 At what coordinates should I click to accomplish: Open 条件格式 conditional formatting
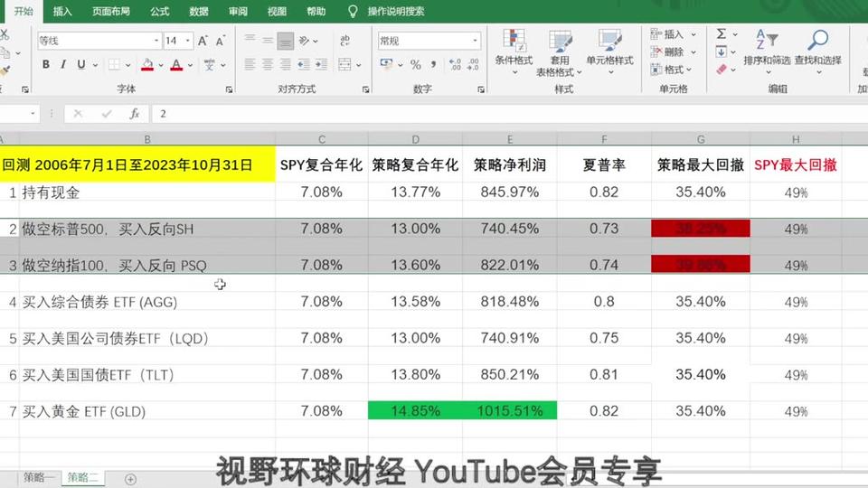coord(514,52)
